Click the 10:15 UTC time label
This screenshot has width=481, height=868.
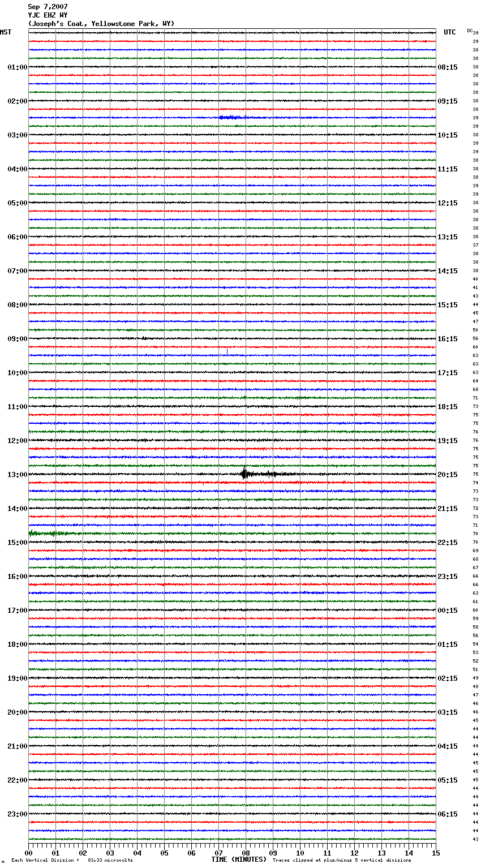(448, 135)
